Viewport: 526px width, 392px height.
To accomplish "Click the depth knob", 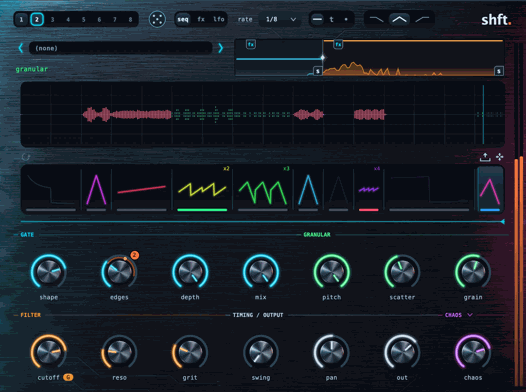I will (190, 271).
